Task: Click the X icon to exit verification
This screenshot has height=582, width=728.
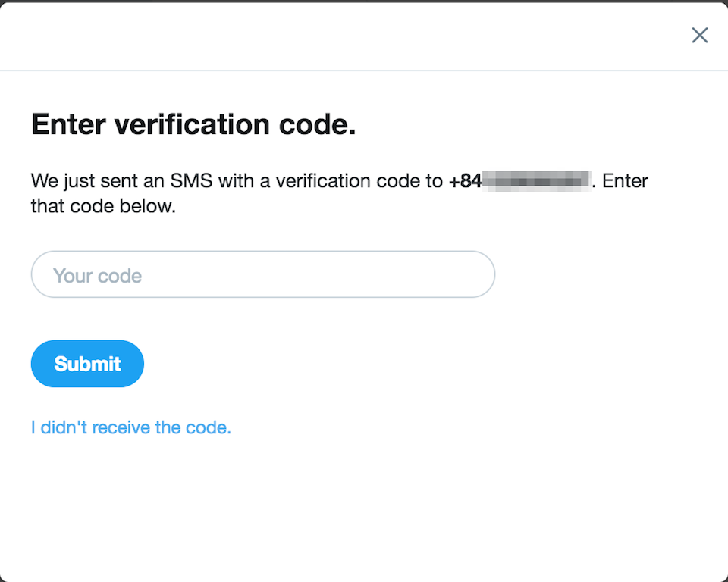Action: click(700, 36)
